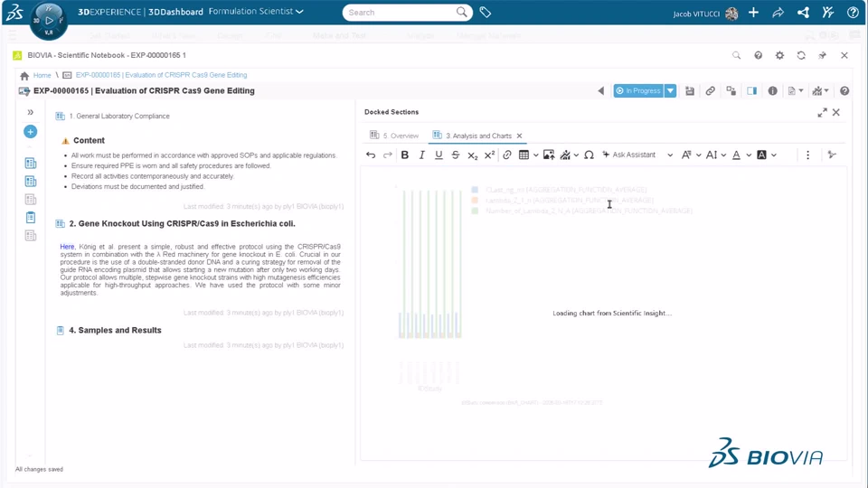
Task: Click the back triangle before In Progress
Action: [x=601, y=90]
